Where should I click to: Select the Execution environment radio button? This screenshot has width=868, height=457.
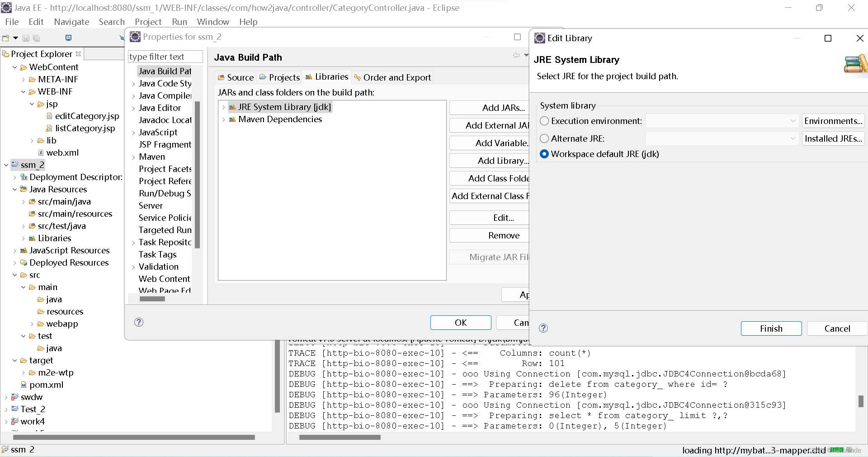click(544, 121)
